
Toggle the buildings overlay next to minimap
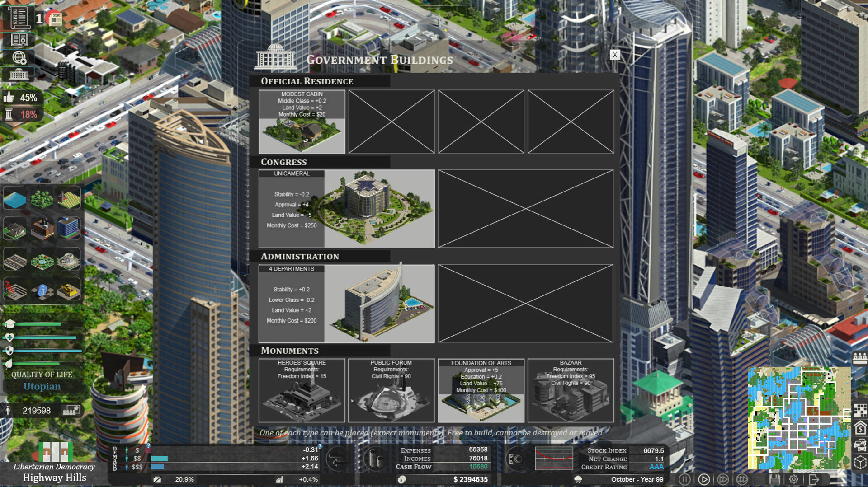coord(859,410)
